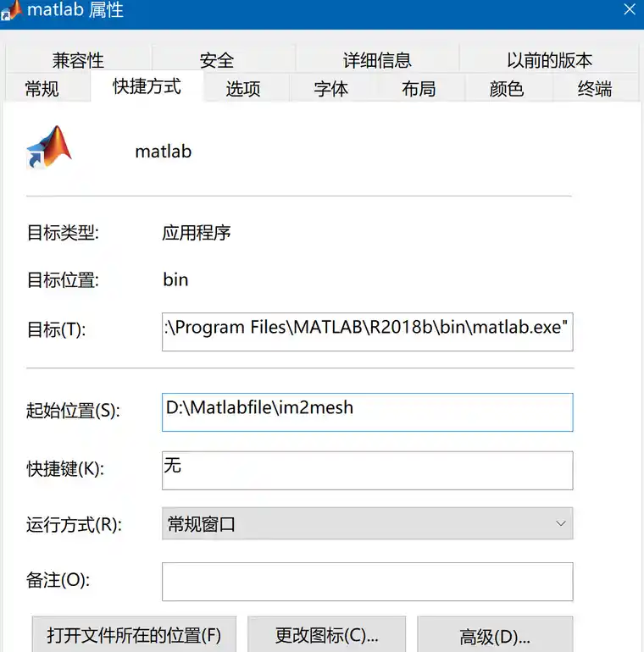Switch to the 安全 tab
The image size is (644, 652).
[216, 59]
